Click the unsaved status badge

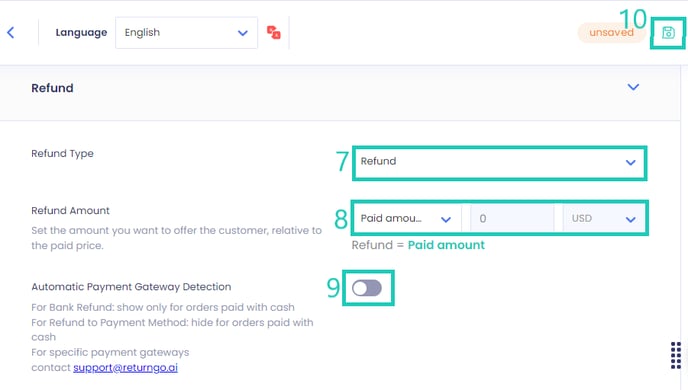pos(611,32)
